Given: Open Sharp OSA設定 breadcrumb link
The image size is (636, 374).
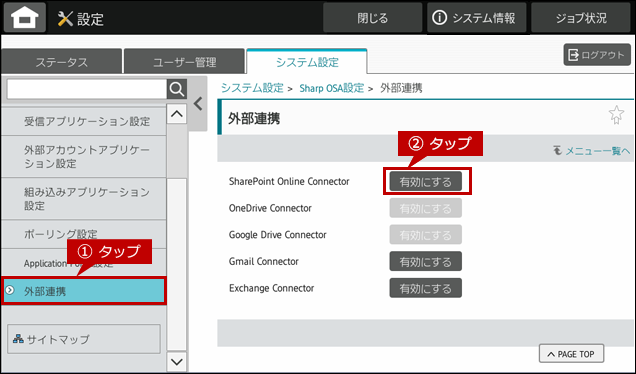Looking at the screenshot, I should [x=331, y=88].
